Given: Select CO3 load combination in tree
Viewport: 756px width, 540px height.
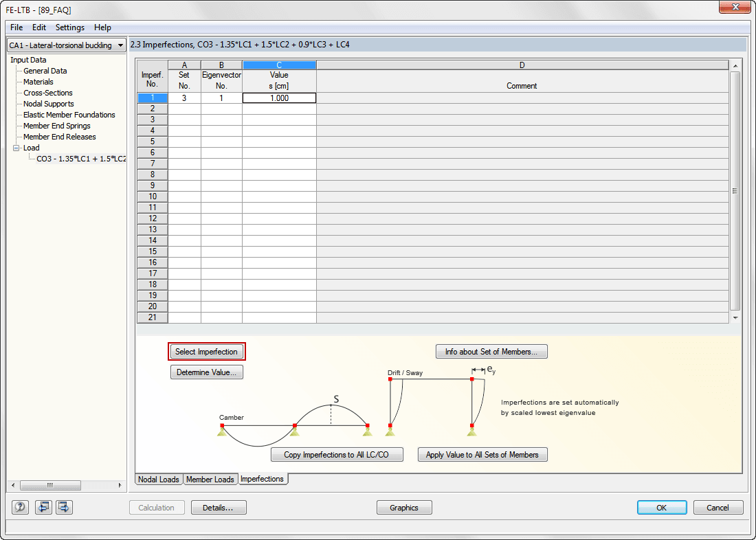Looking at the screenshot, I should coord(81,159).
